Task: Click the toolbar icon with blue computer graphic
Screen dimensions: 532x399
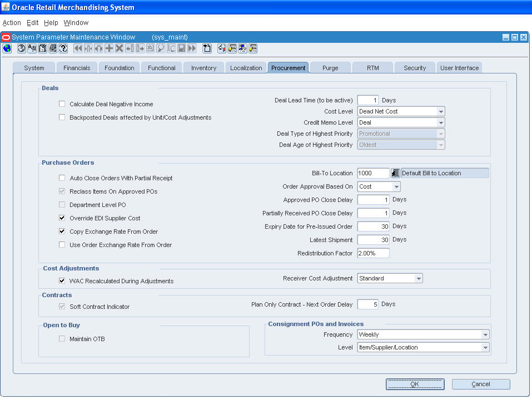Action: pyautogui.click(x=242, y=48)
